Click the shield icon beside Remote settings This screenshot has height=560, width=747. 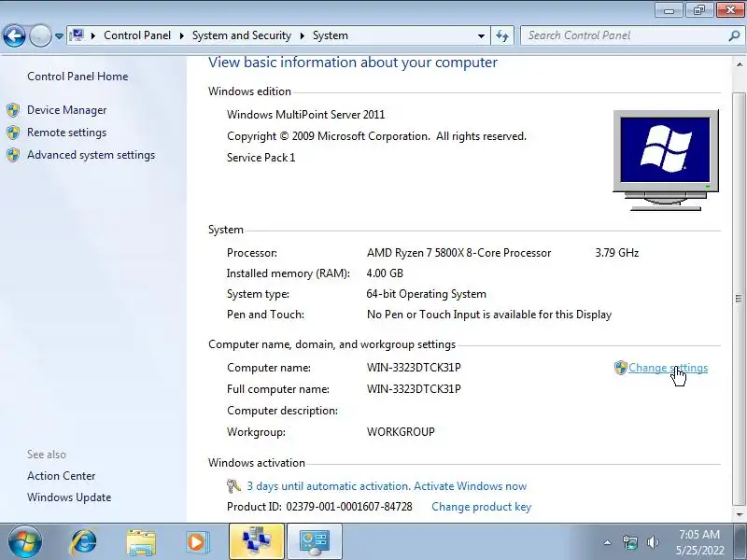pyautogui.click(x=13, y=133)
